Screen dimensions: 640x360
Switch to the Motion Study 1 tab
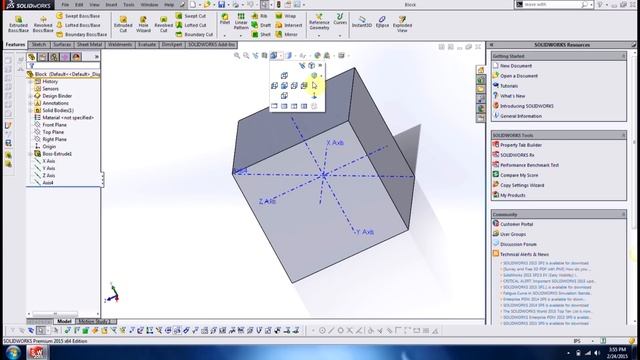pyautogui.click(x=94, y=321)
